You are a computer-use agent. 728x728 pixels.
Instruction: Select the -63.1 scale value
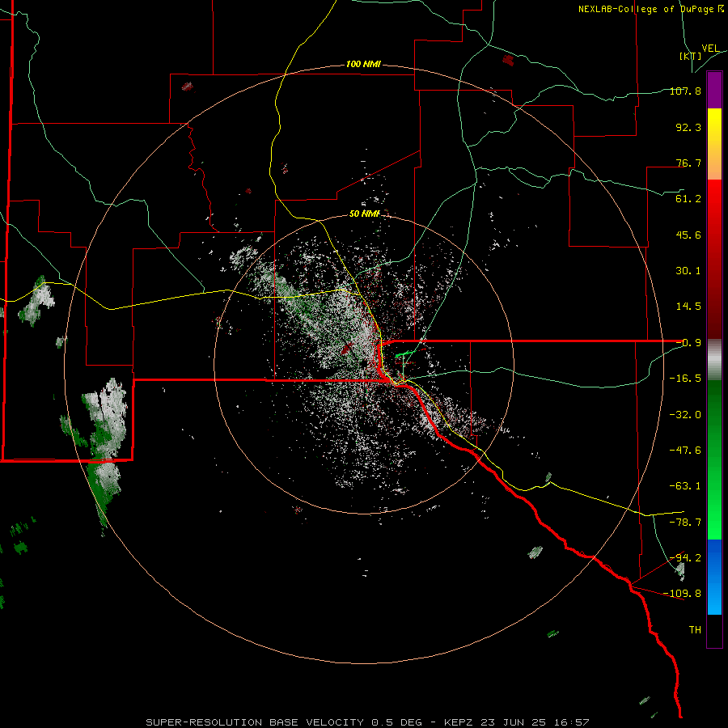pyautogui.click(x=685, y=486)
